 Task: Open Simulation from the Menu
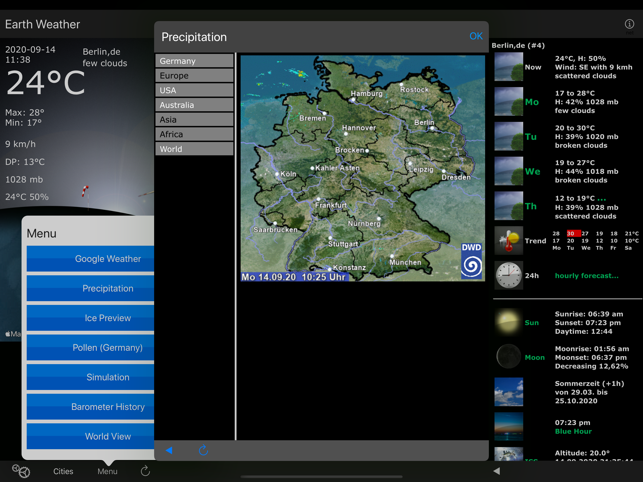point(91,377)
